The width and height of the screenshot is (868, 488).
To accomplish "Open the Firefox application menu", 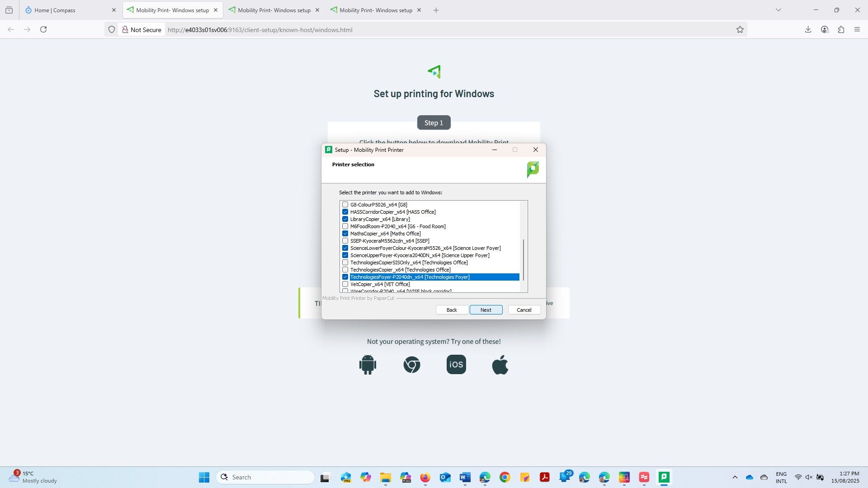I will (x=857, y=30).
